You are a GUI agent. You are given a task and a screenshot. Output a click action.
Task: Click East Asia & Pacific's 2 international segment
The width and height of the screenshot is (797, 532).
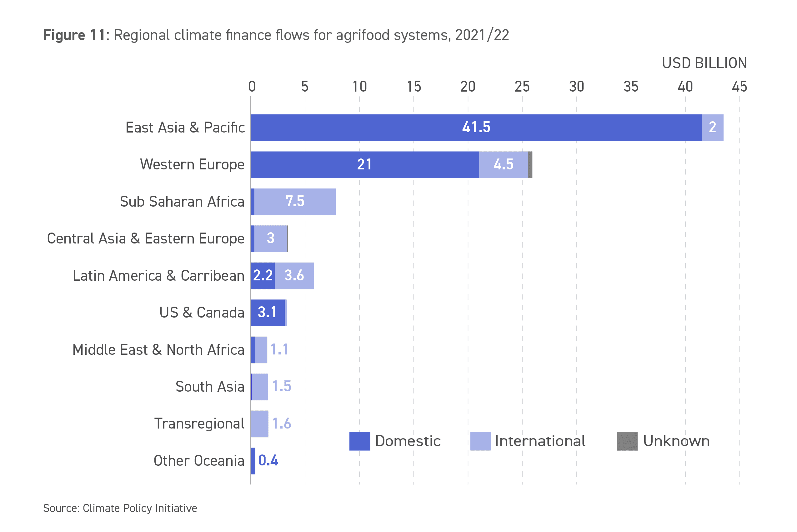[x=712, y=128]
